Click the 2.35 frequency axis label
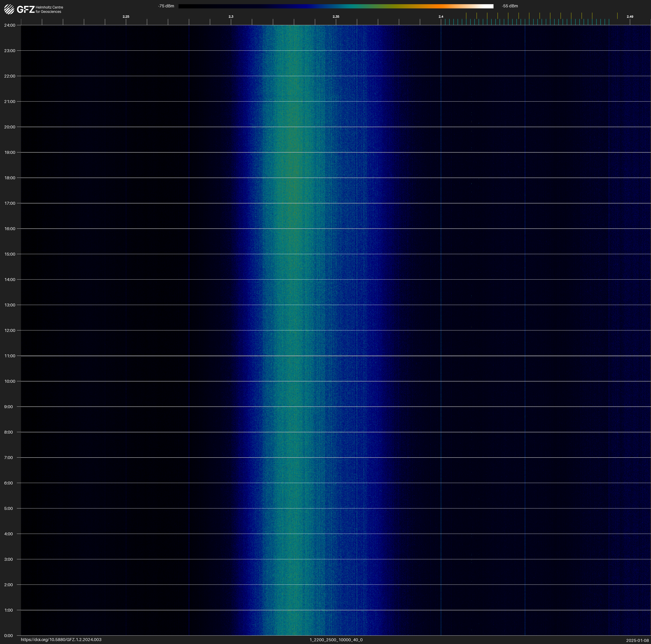Screen dimensions: 651x644 pyautogui.click(x=336, y=17)
